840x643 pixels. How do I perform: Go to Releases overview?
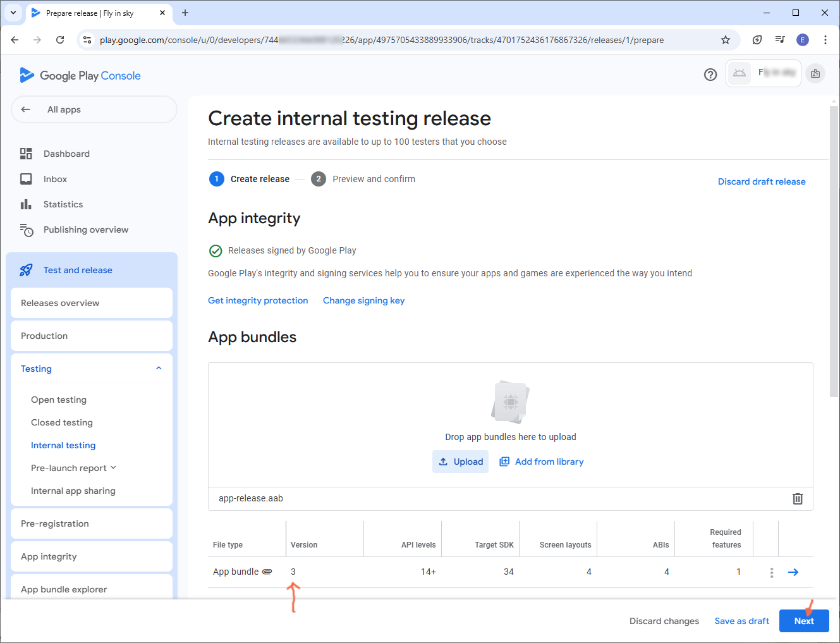60,303
